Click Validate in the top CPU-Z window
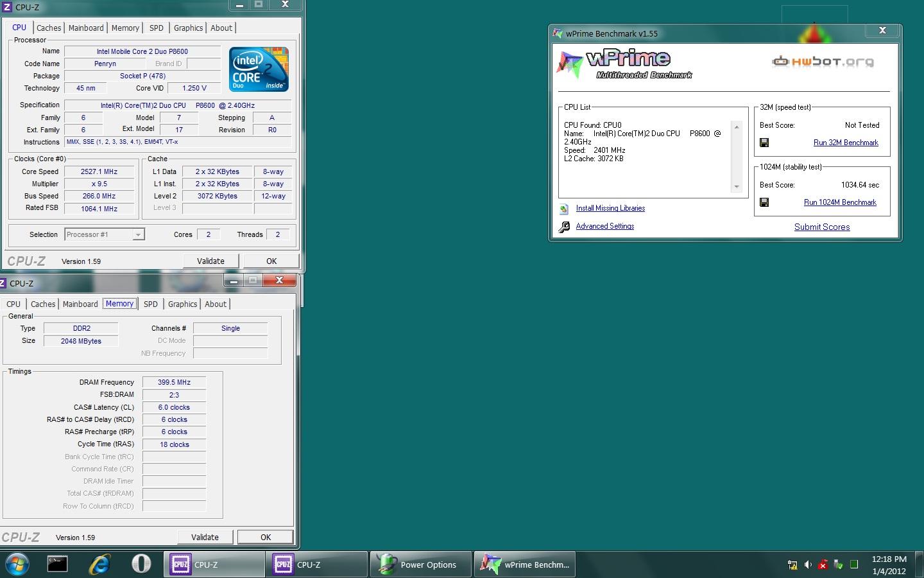The image size is (924, 578). click(210, 261)
